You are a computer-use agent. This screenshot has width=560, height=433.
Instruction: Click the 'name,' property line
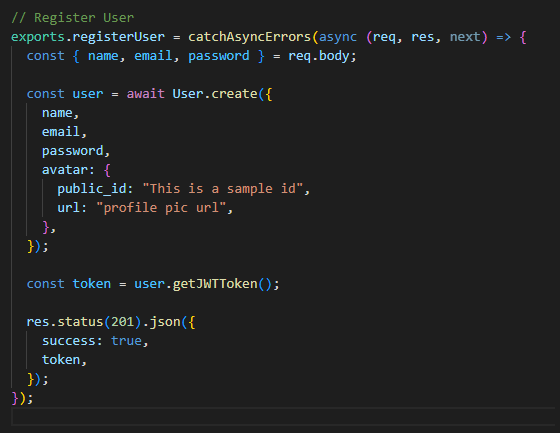coord(60,113)
